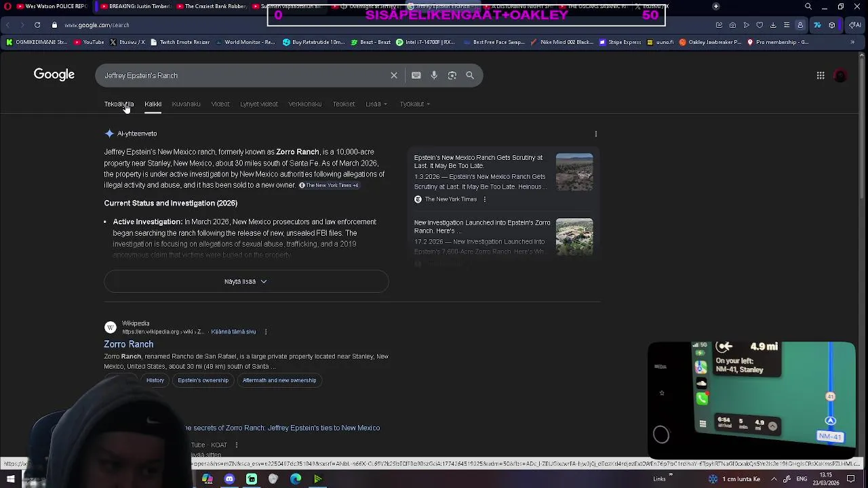This screenshot has width=868, height=488.
Task: Open the History section chip
Action: point(155,380)
